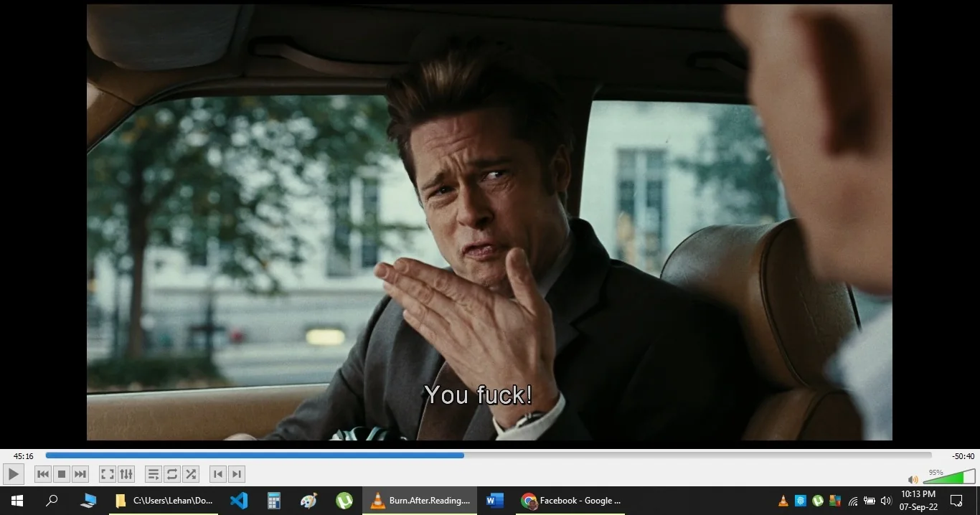The height and width of the screenshot is (515, 980).
Task: Open the clock showing 10:13 PM
Action: [x=918, y=501]
